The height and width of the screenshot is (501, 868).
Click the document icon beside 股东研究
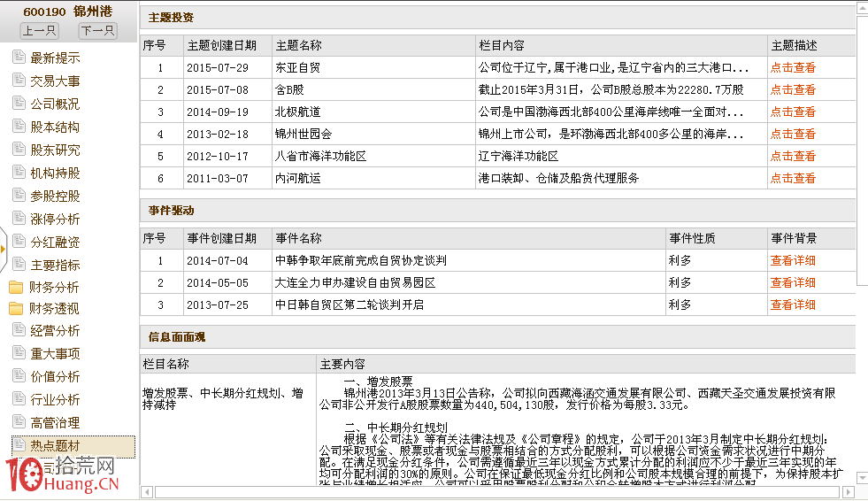(19, 150)
